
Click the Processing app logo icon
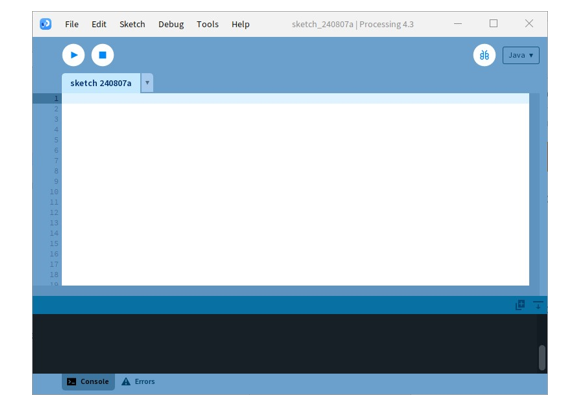tap(46, 24)
